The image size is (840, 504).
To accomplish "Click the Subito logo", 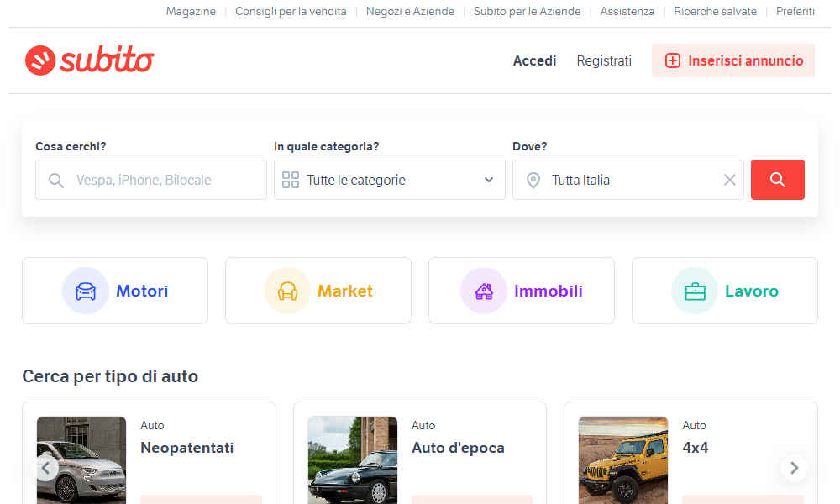I will click(x=89, y=60).
